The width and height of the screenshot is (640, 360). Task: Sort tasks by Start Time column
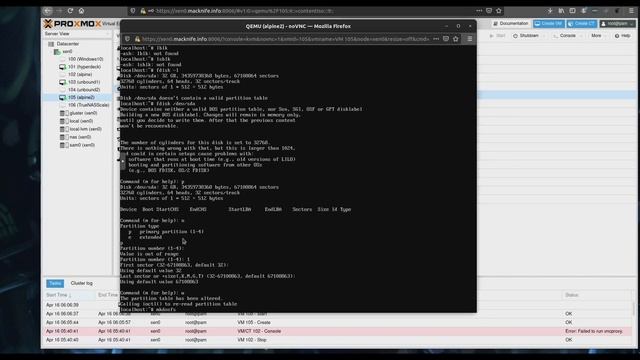point(69,295)
